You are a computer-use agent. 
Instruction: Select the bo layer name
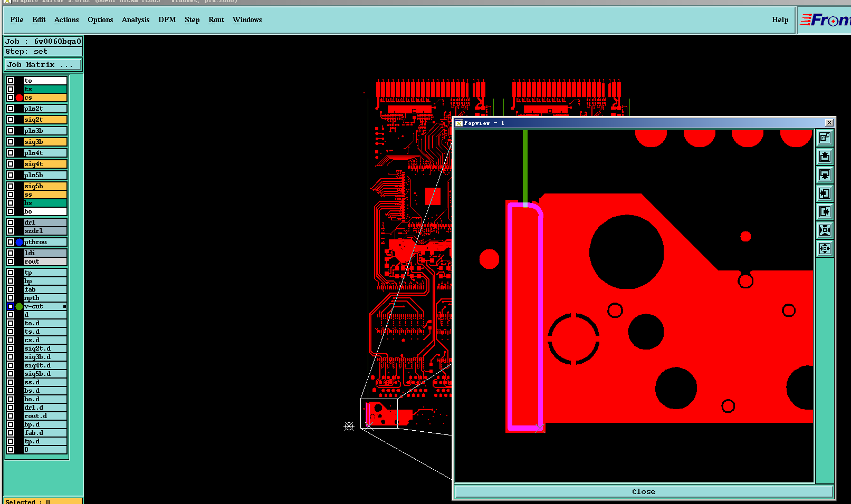coord(45,211)
